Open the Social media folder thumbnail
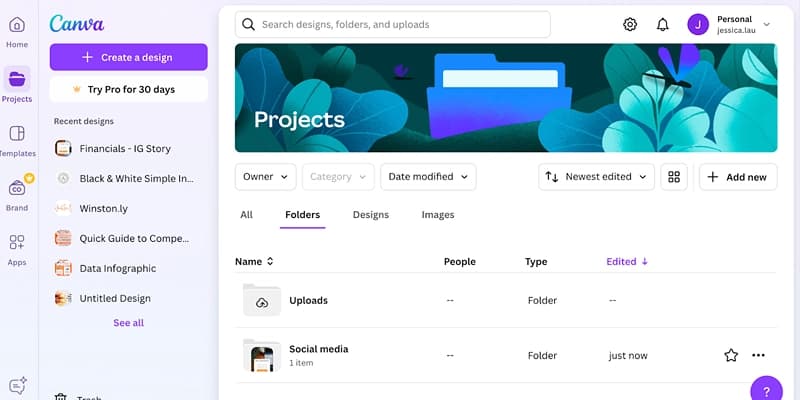Viewport: 800px width, 400px height. [262, 355]
